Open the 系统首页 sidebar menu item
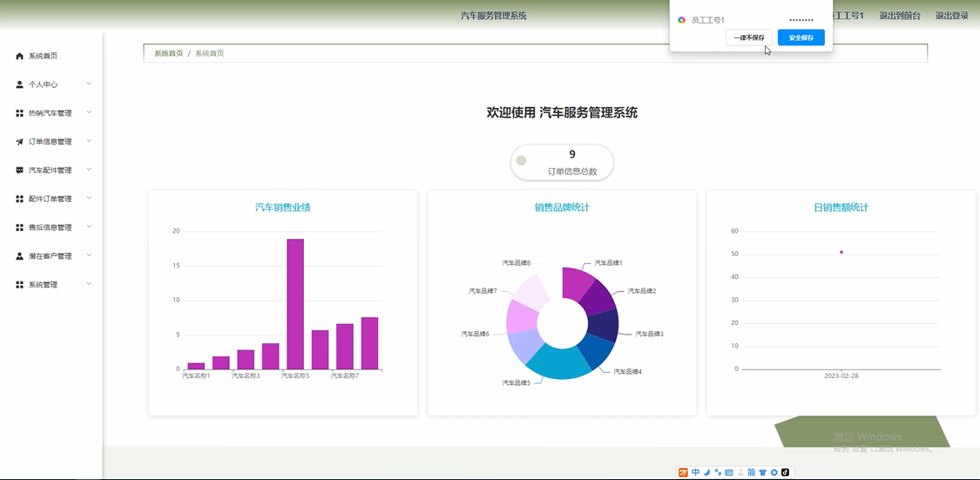 pyautogui.click(x=51, y=57)
